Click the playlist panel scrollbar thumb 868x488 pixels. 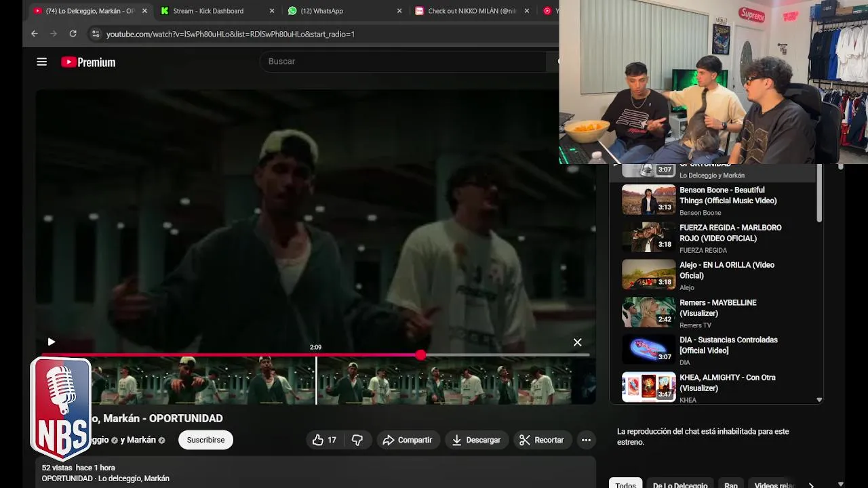(819, 193)
